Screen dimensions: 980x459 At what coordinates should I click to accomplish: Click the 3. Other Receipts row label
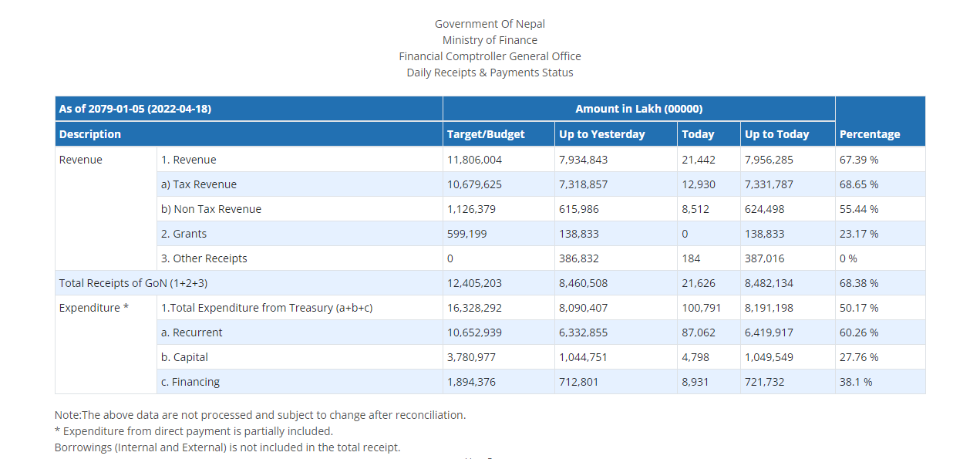[204, 258]
